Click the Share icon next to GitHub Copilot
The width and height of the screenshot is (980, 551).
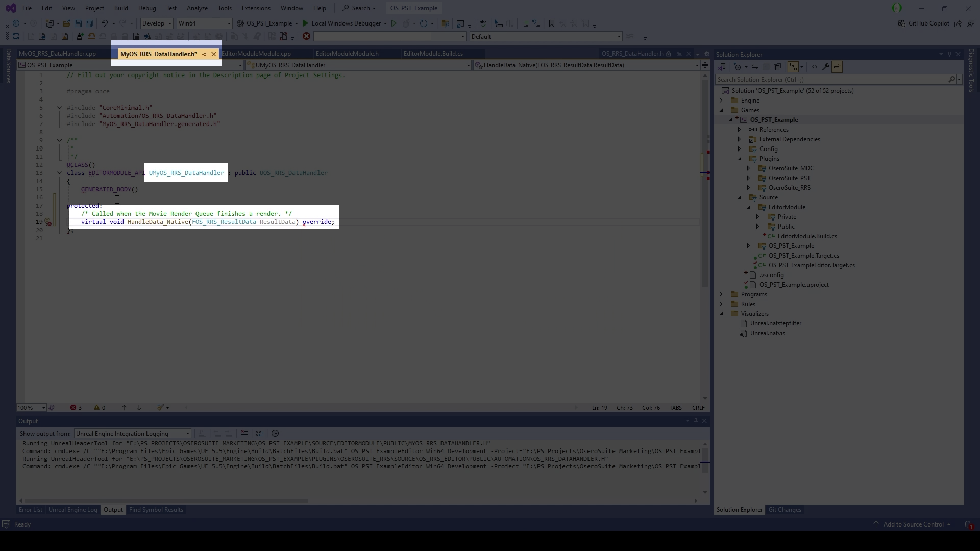pyautogui.click(x=958, y=23)
